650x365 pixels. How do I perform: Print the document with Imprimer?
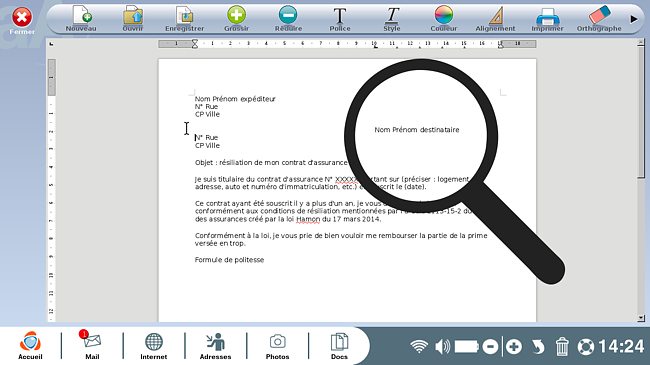tap(547, 19)
